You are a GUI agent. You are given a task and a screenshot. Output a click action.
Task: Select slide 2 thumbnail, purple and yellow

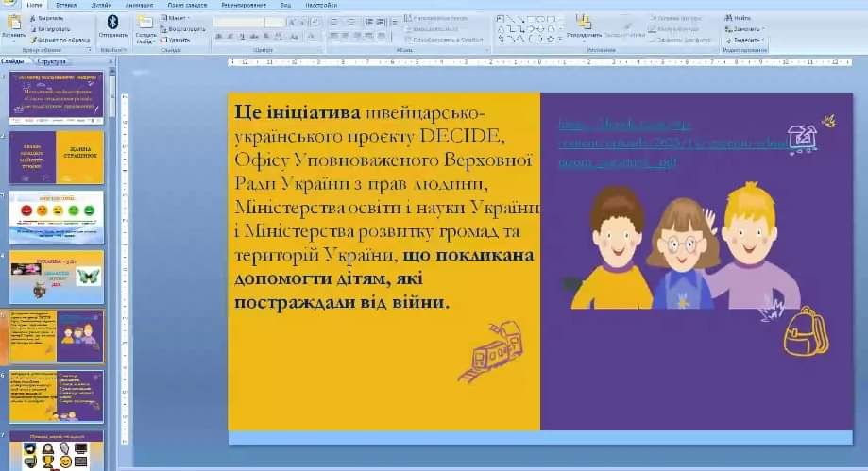(x=57, y=158)
